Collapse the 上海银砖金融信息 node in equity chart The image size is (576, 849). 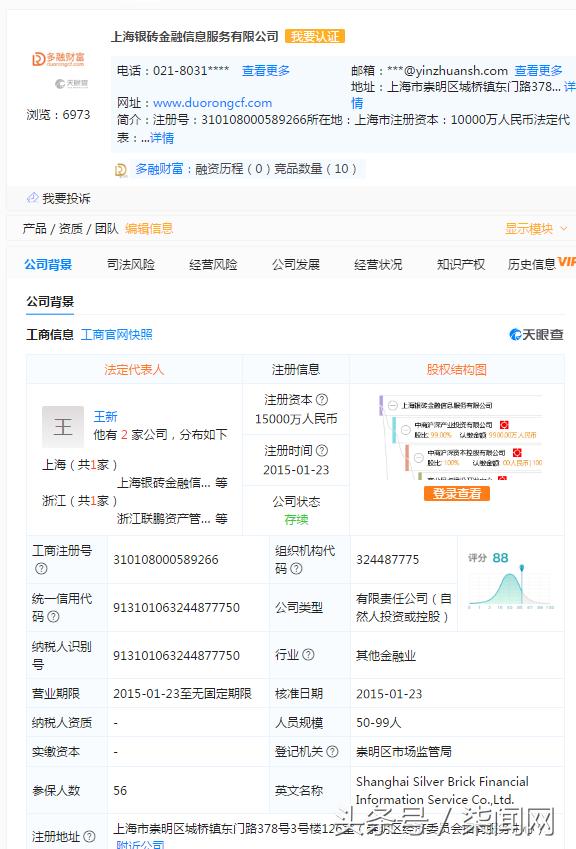coord(393,405)
